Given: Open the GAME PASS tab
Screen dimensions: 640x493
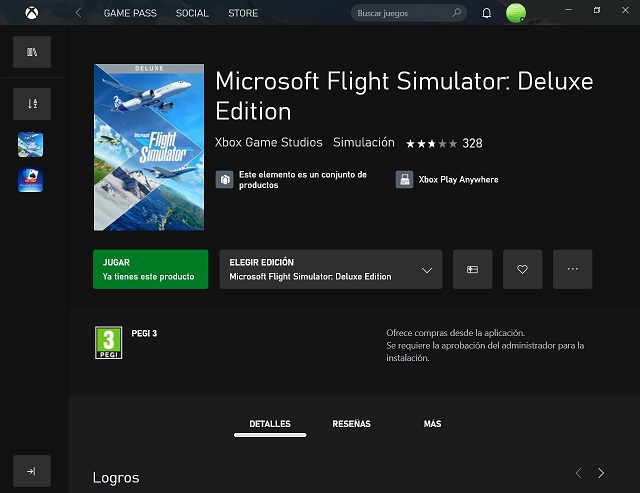Looking at the screenshot, I should pyautogui.click(x=130, y=13).
